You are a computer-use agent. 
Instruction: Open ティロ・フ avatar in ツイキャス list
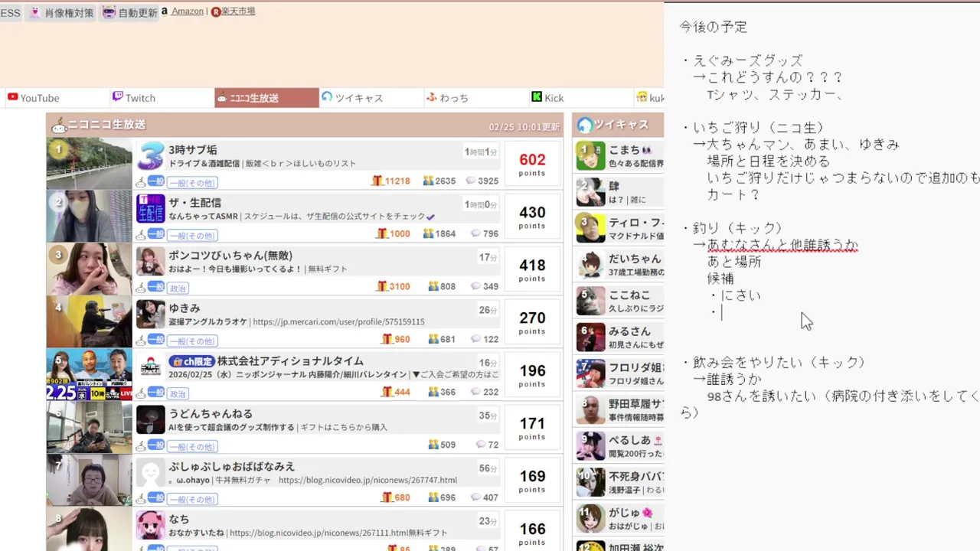point(590,229)
